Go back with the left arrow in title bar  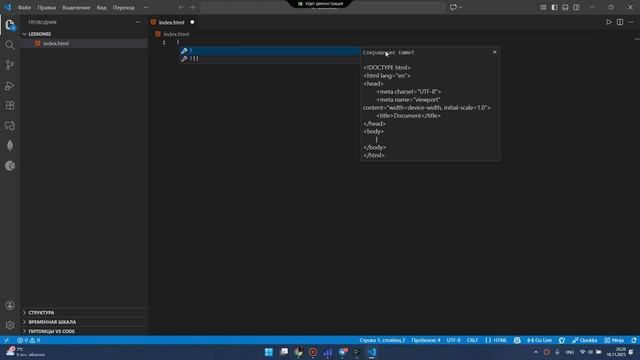[x=181, y=7]
